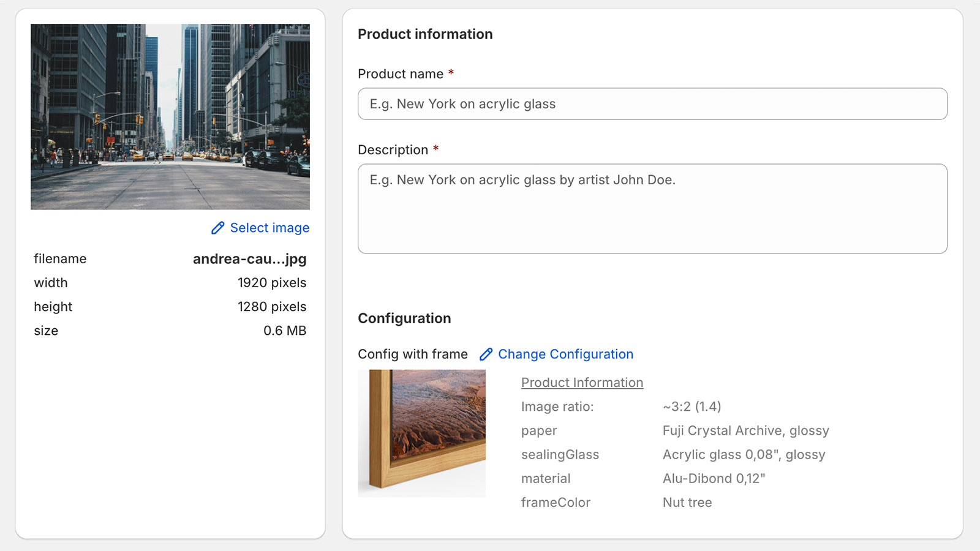
Task: Click the wooden frame corner preview image
Action: coord(421,433)
